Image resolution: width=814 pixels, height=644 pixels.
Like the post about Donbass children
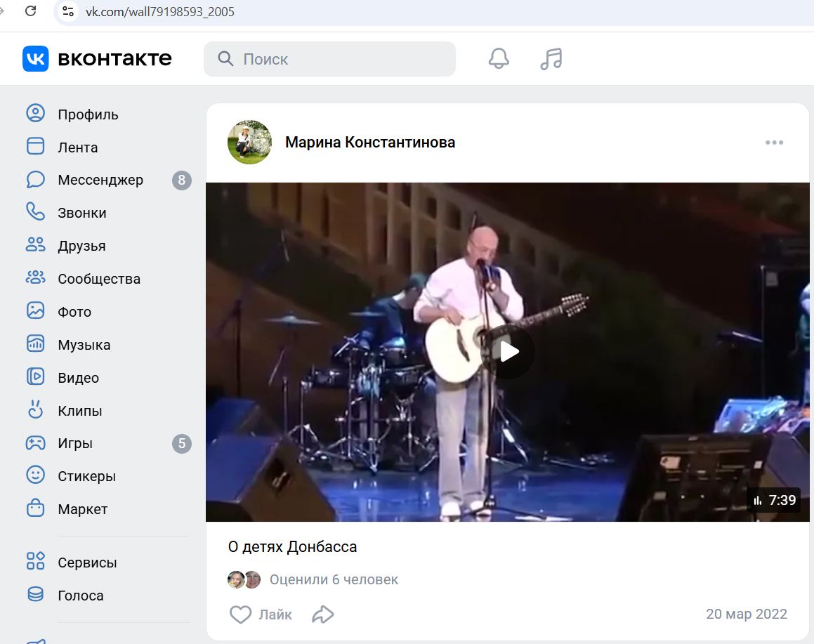(x=241, y=615)
